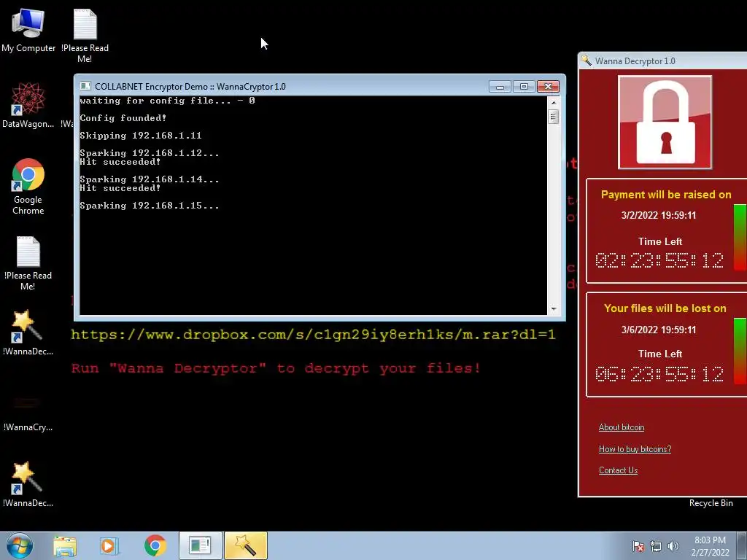Screen dimensions: 747x560
Task: Click the 06:23:55:12 countdown timer
Action: pos(659,374)
